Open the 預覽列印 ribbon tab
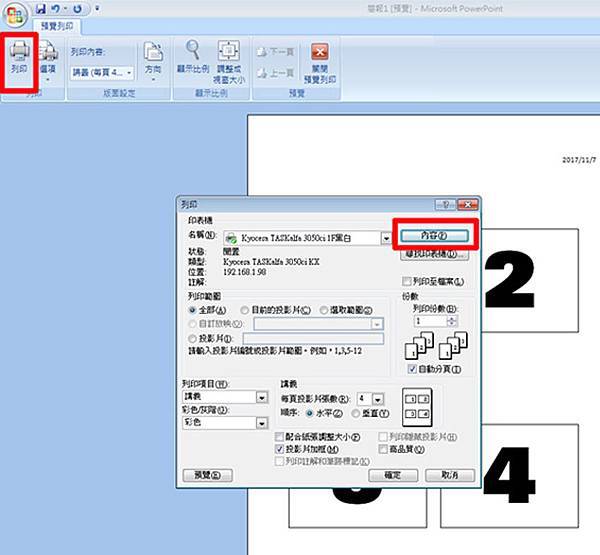 57,26
